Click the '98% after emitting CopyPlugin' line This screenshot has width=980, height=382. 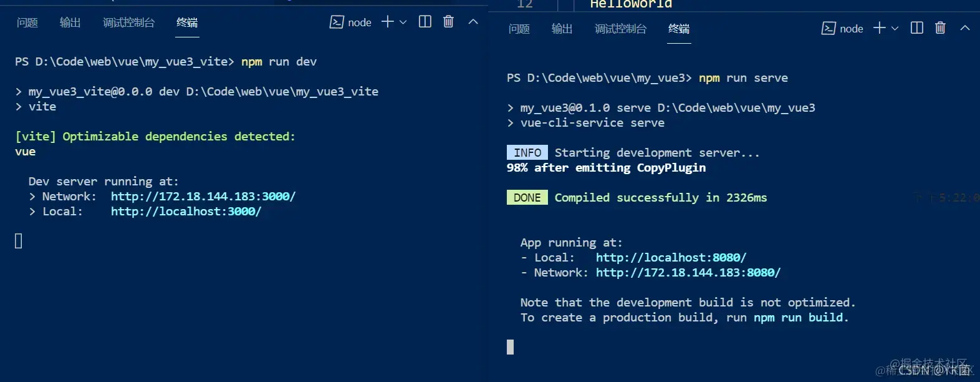(x=607, y=168)
